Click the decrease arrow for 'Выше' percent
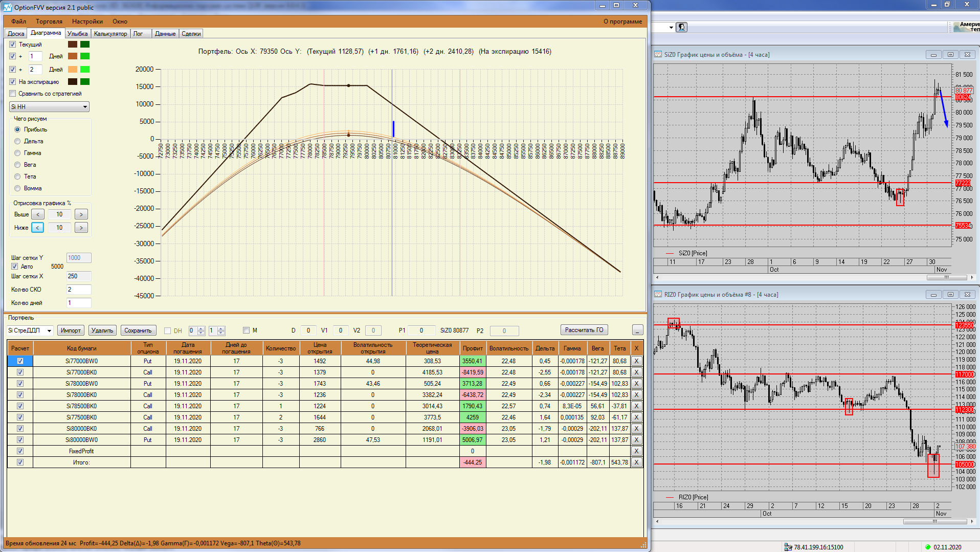The height and width of the screenshot is (552, 980). click(38, 214)
